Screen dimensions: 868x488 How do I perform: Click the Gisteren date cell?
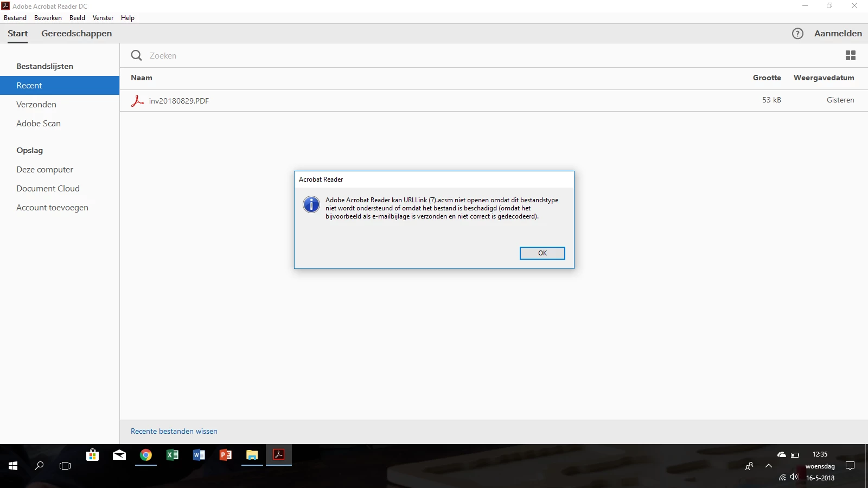click(x=840, y=100)
